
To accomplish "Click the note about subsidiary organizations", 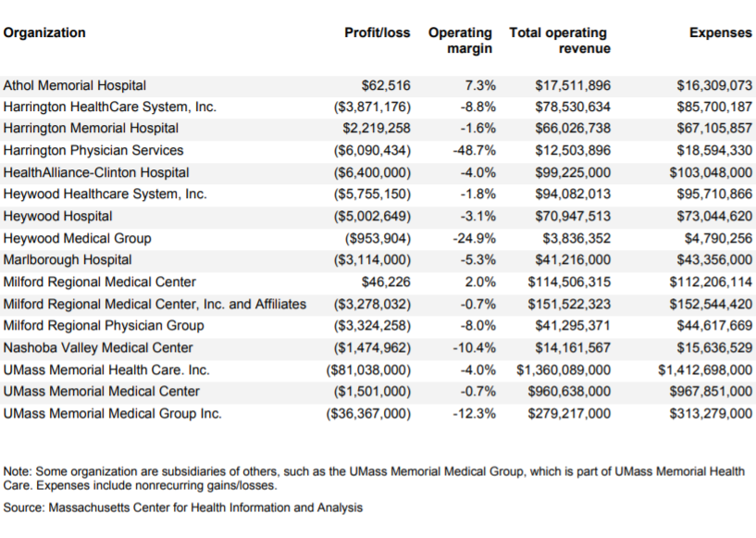I will [374, 478].
